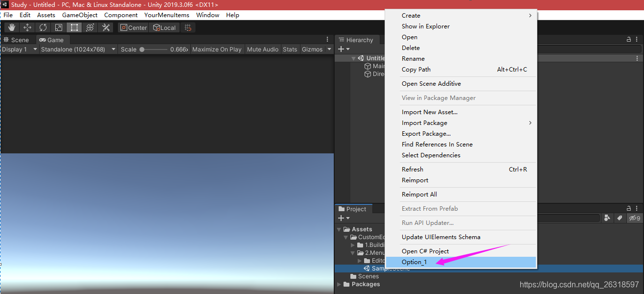Click the Untitled scene Unity icon
This screenshot has width=644, height=294.
click(361, 58)
